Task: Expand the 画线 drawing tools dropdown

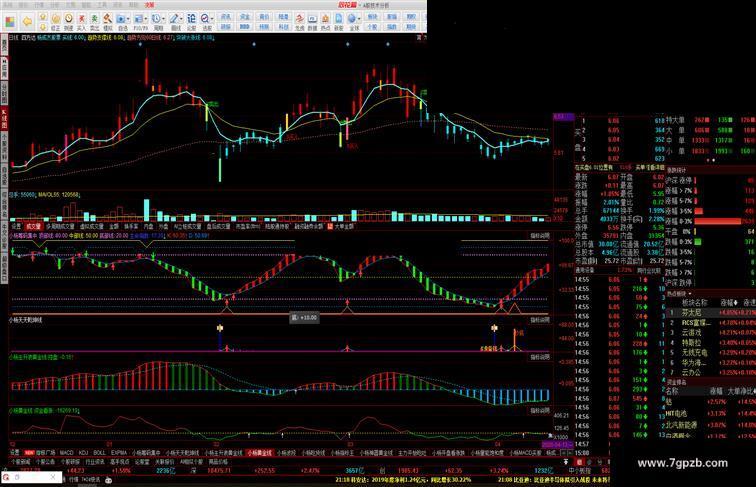Action: (181, 19)
